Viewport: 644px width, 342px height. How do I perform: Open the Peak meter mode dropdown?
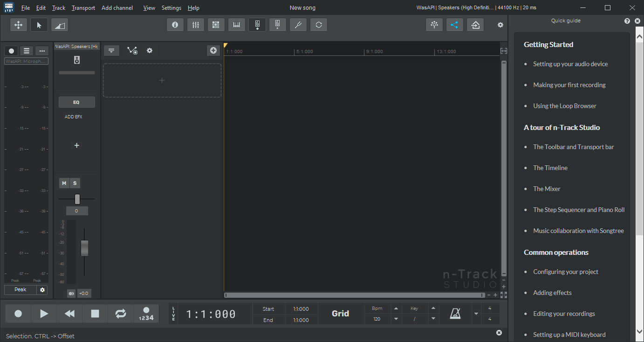(x=21, y=290)
